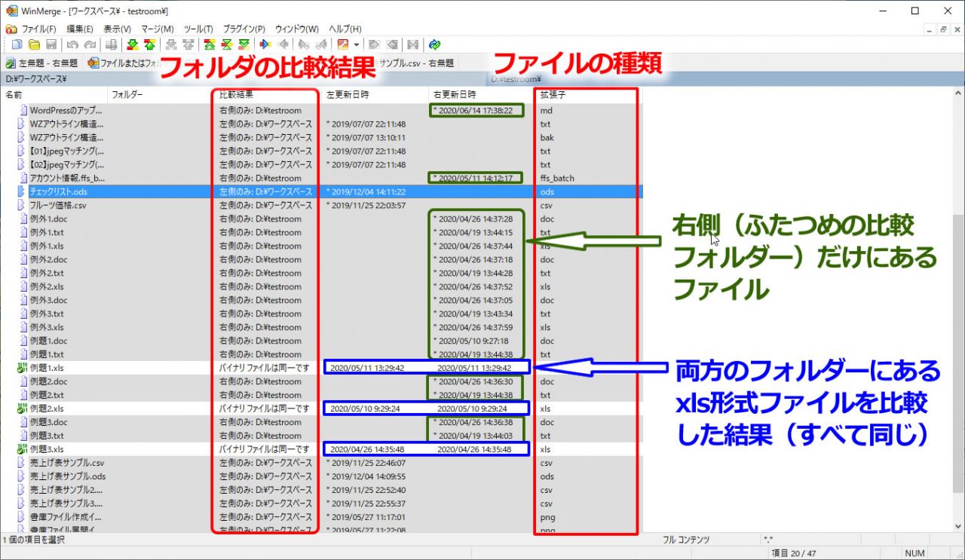Click the Refresh toolbar icon
965x560 pixels.
pyautogui.click(x=434, y=44)
